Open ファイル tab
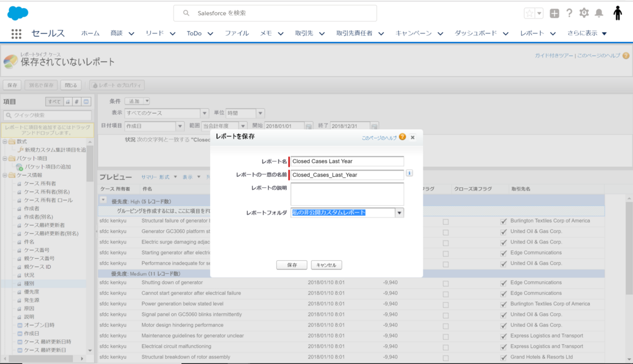The width and height of the screenshot is (633, 364). point(237,33)
